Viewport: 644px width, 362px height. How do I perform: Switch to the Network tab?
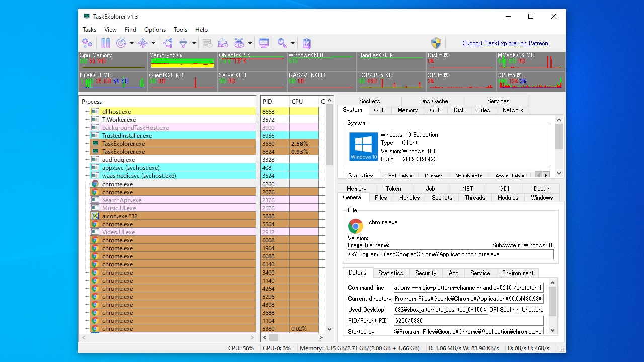[x=513, y=110]
